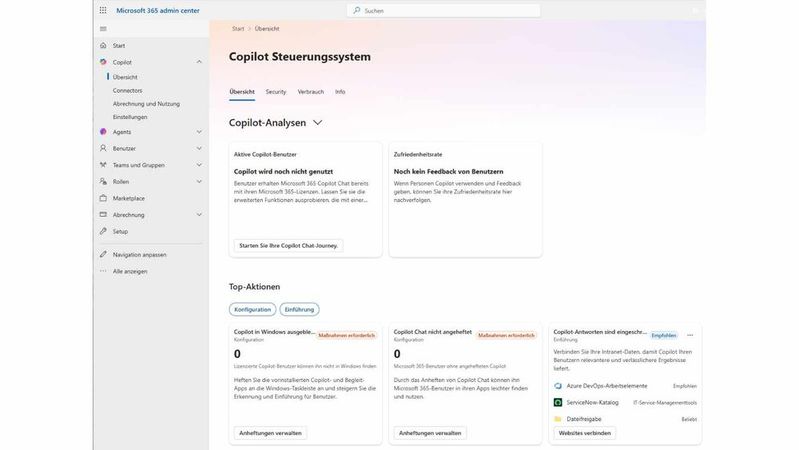Click the Navigation anpassen pencil icon

103,254
